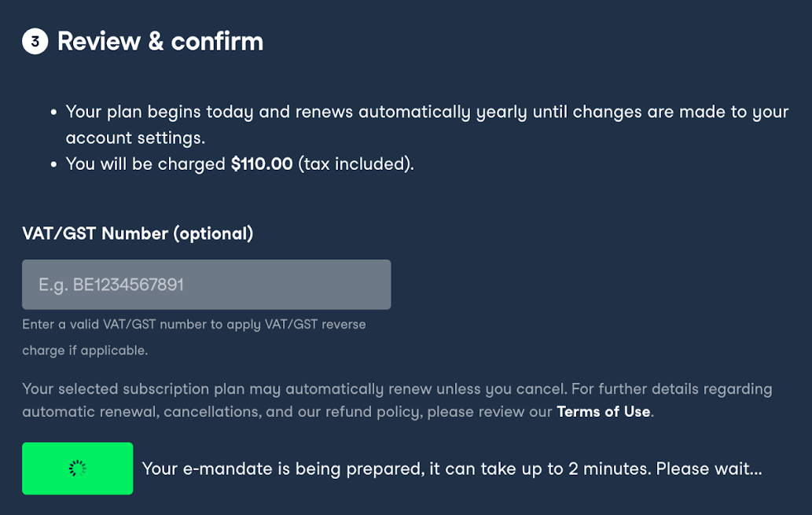Click the VAT/GST Number (optional) label

click(138, 234)
